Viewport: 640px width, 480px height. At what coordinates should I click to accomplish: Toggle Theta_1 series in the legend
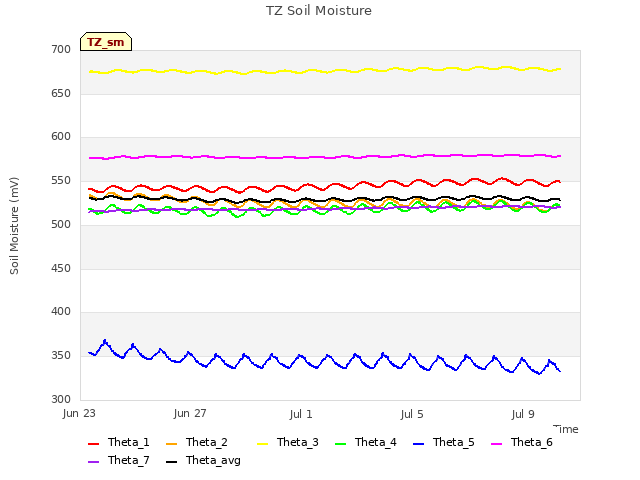click(x=119, y=442)
